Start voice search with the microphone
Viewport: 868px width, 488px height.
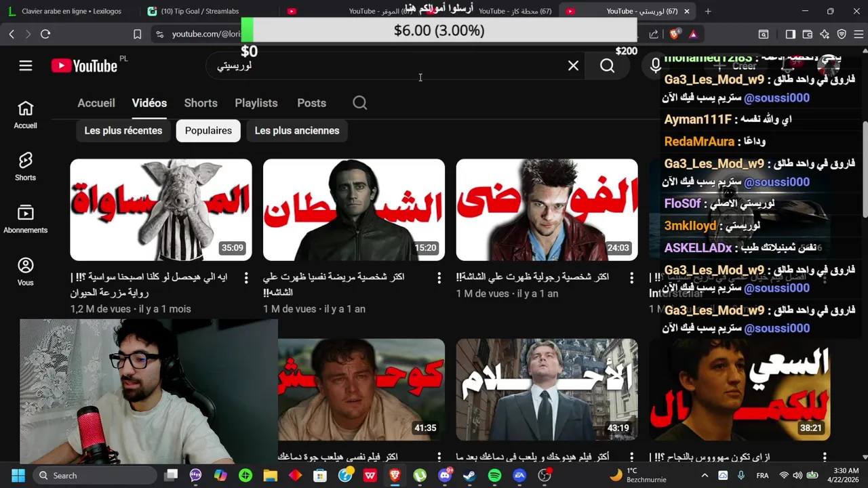[x=655, y=66]
